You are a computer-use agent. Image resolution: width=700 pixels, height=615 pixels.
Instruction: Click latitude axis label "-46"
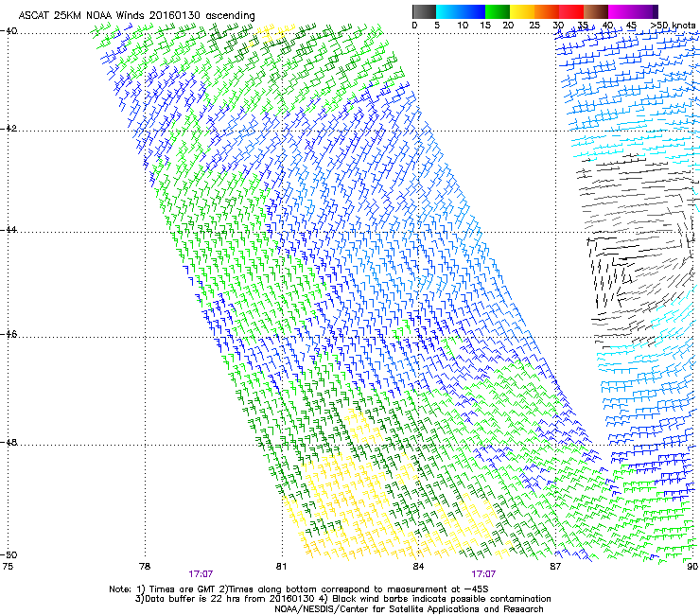[x=9, y=334]
